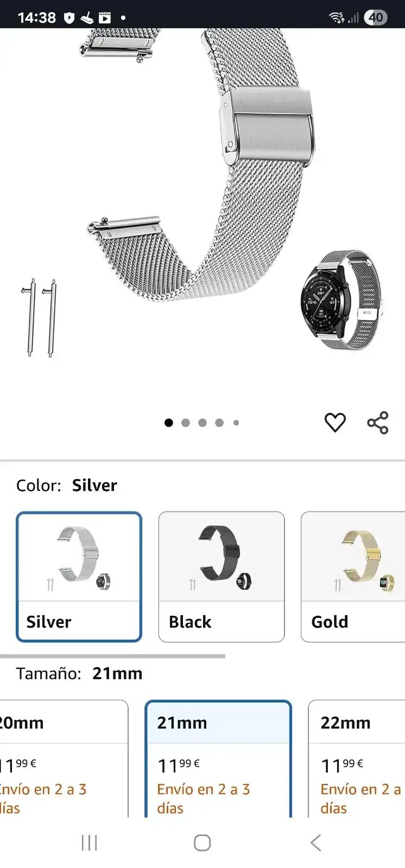405x868 pixels.
Task: Choose the Gold color swatch
Action: (x=353, y=577)
